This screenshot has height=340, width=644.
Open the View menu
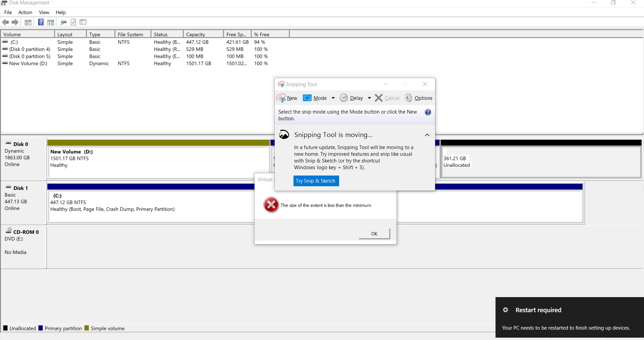point(44,12)
